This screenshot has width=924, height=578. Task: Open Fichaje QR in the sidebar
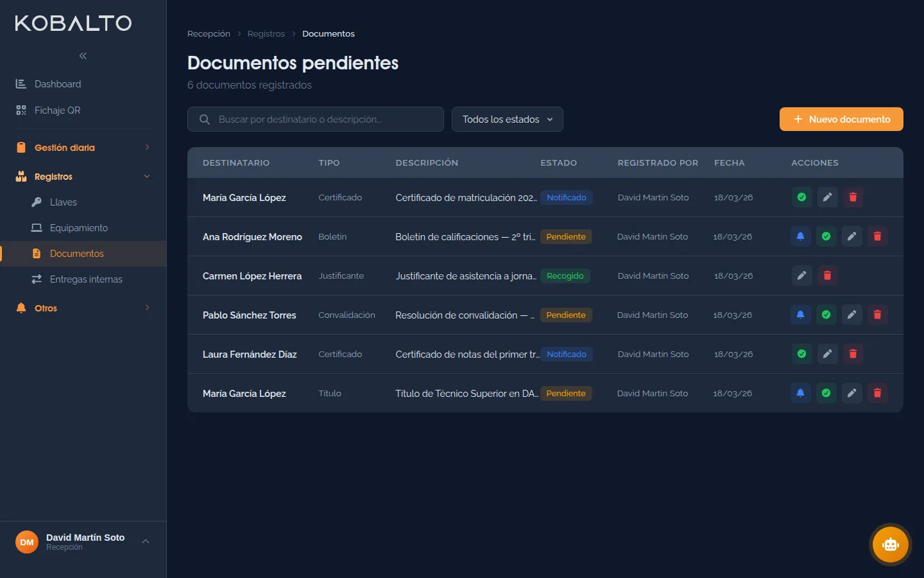(x=83, y=110)
